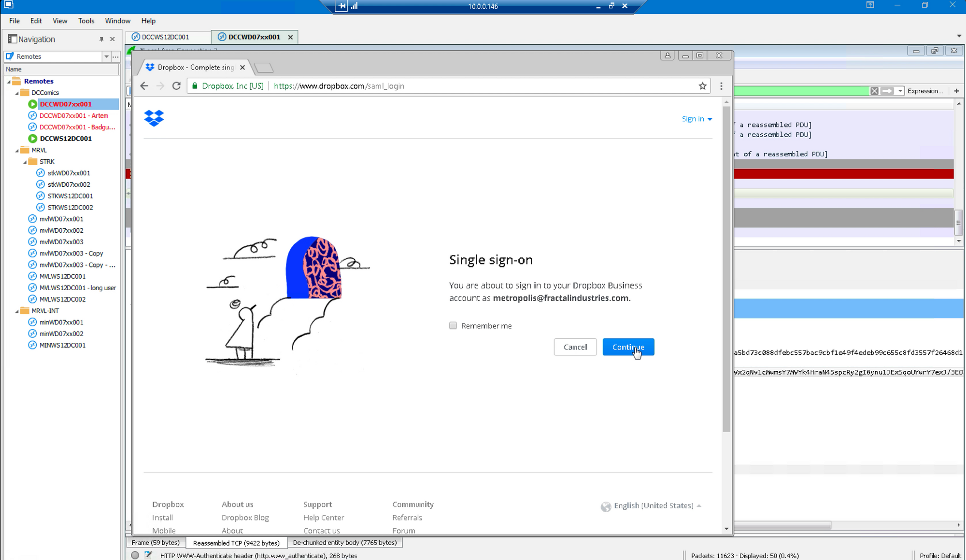The image size is (966, 560).
Task: Click the Install footer link
Action: click(162, 518)
